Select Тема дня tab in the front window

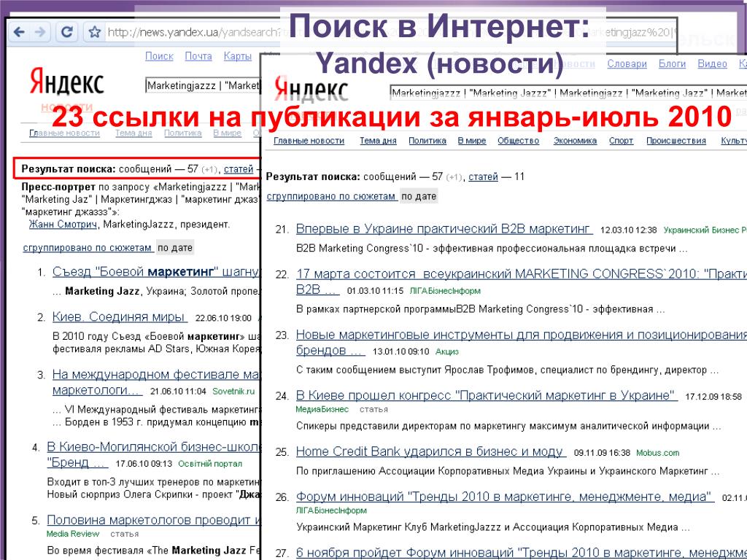click(x=378, y=141)
